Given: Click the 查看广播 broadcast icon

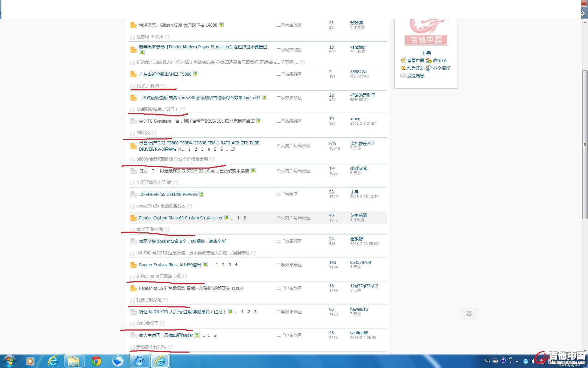Looking at the screenshot, I should (404, 60).
